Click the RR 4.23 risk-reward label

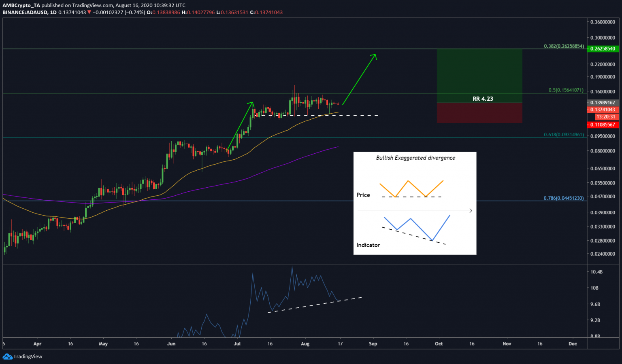pos(483,99)
